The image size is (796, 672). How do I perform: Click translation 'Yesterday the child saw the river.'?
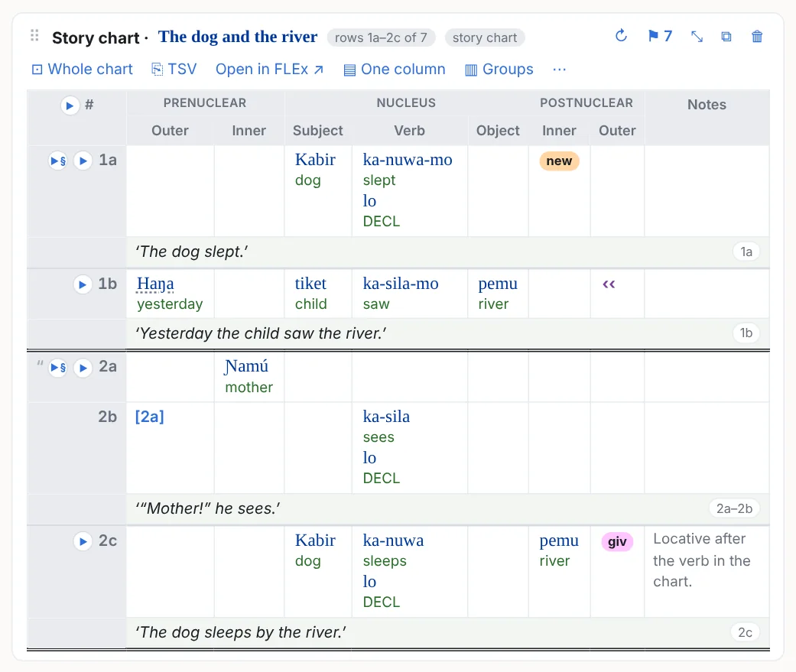point(261,333)
